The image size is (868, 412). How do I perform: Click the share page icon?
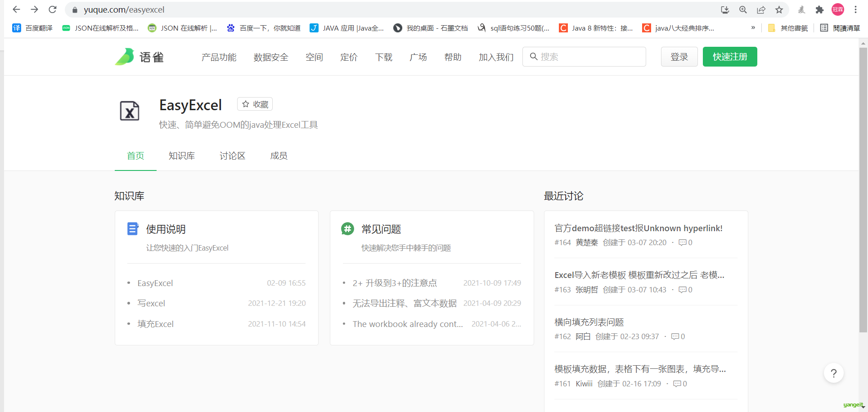point(761,10)
